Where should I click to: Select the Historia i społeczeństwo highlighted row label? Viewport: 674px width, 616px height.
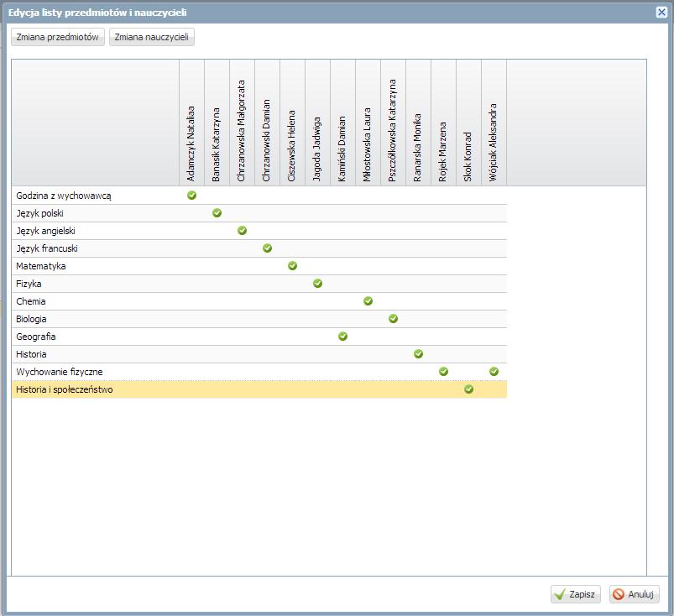coord(65,389)
